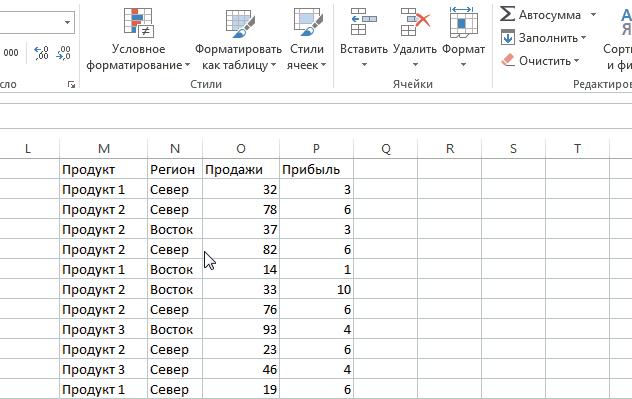This screenshot has height=399, width=632.
Task: Decrease decimal places icon
Action: 64,53
